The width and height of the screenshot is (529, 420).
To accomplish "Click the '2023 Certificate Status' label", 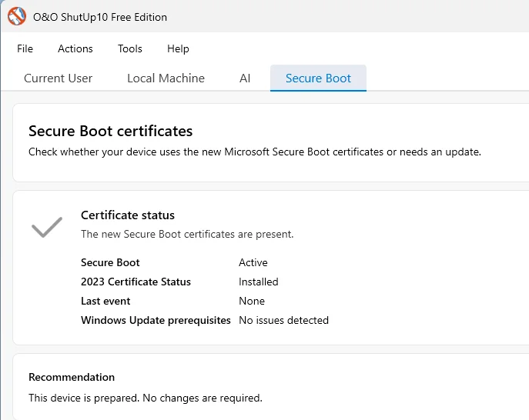I will click(x=136, y=282).
